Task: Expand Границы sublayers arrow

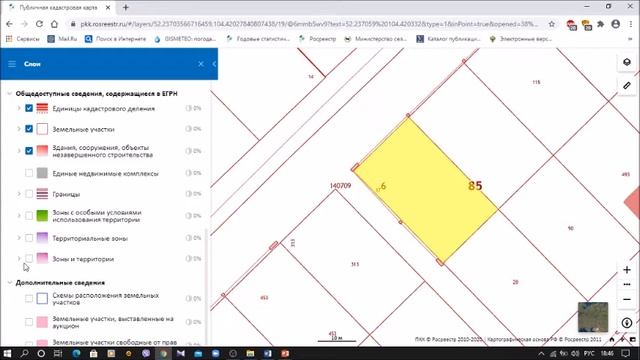Action: [x=19, y=193]
